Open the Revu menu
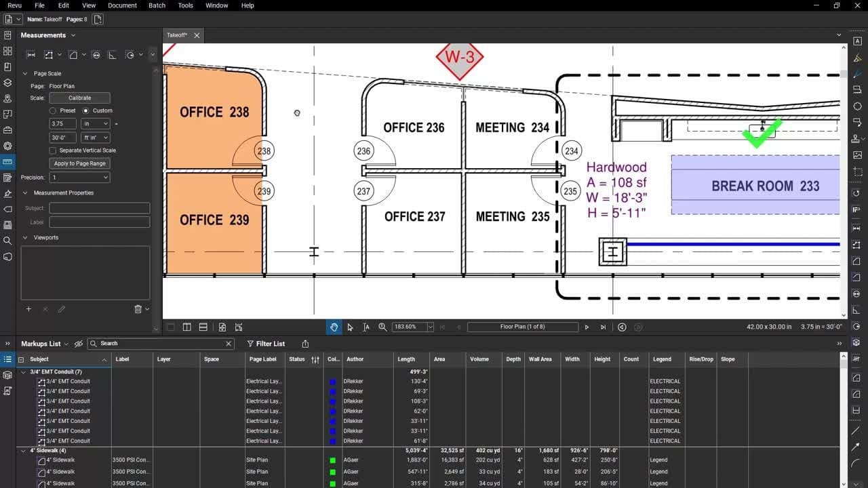Image resolution: width=868 pixels, height=488 pixels. coord(14,5)
